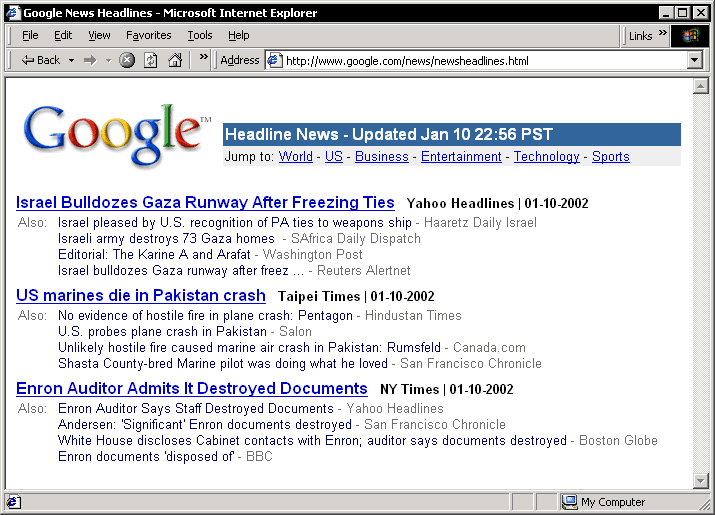Open the address bar dropdown arrow
Image resolution: width=715 pixels, height=515 pixels.
click(x=695, y=60)
